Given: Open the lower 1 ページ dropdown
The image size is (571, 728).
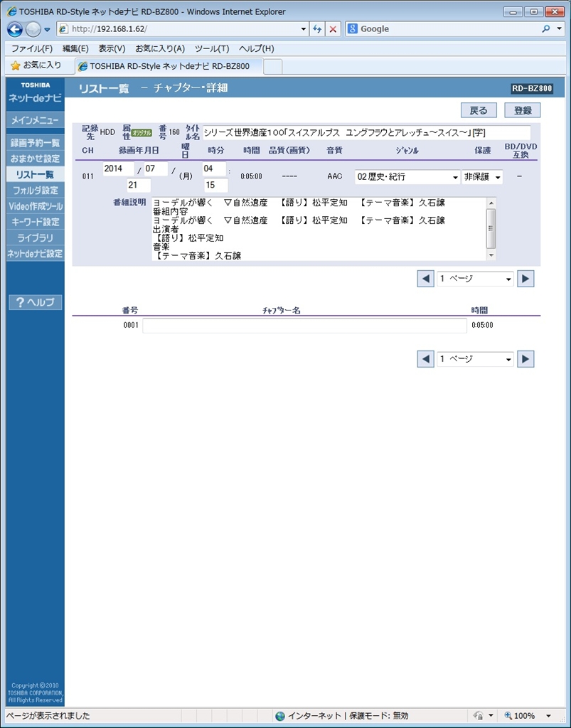Looking at the screenshot, I should tap(476, 359).
